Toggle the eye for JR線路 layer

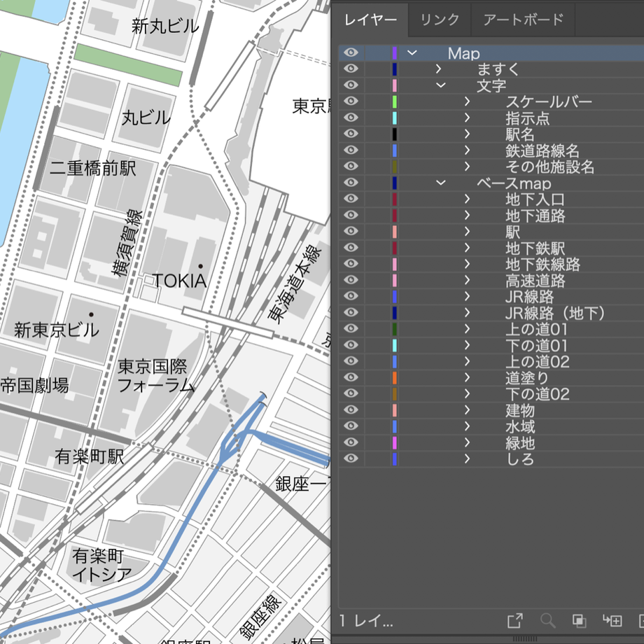tap(351, 295)
